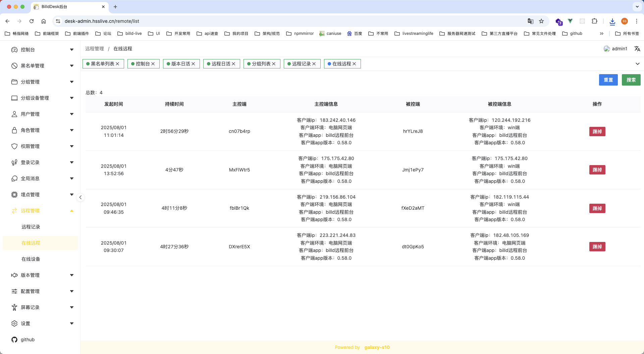Click the green 搜索 button
Image resolution: width=644 pixels, height=354 pixels.
631,80
